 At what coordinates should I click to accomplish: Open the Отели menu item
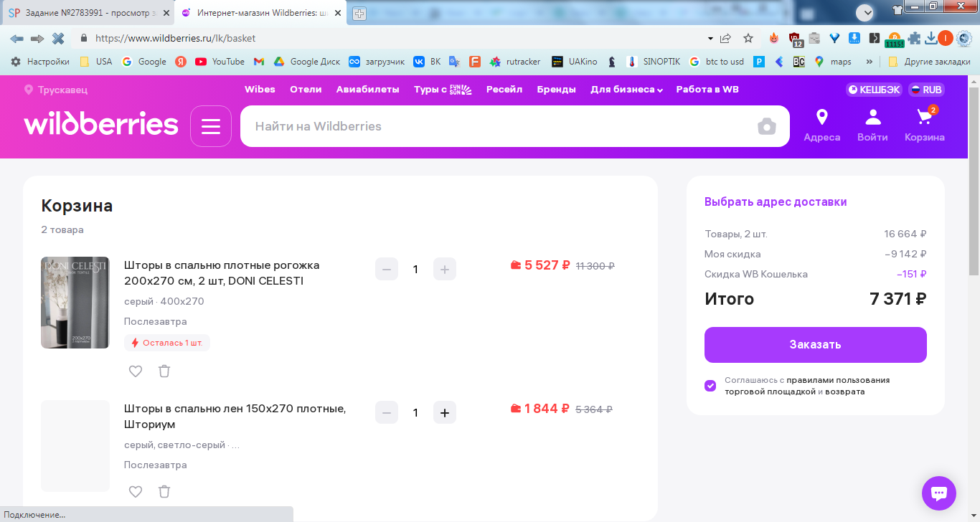click(306, 90)
